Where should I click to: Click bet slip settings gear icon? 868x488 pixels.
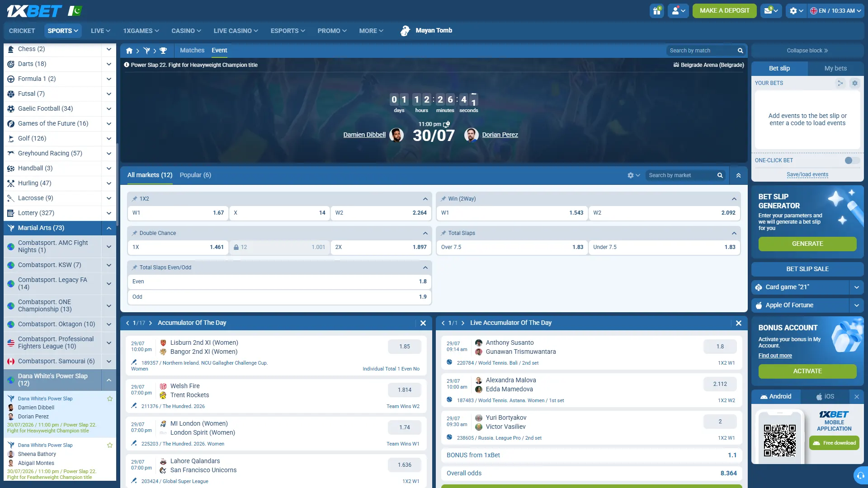pos(854,83)
